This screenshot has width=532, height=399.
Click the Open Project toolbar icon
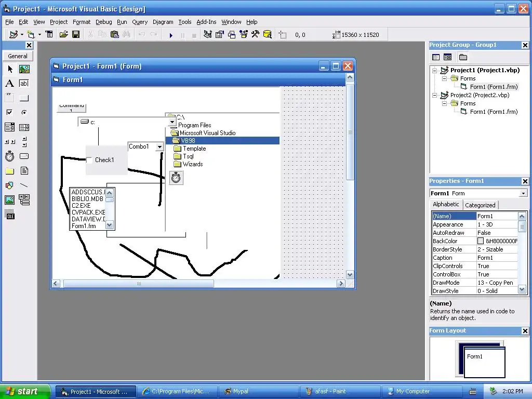click(x=64, y=35)
